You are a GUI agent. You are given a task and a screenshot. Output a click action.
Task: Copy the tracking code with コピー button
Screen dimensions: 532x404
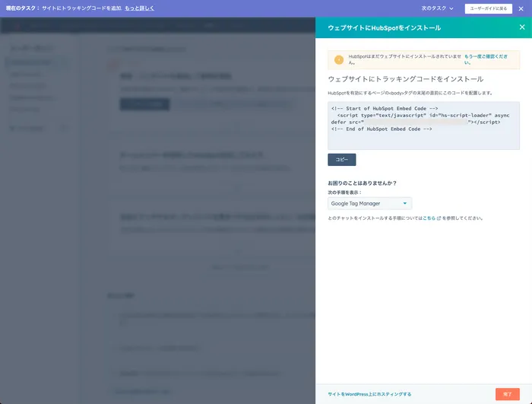click(342, 159)
